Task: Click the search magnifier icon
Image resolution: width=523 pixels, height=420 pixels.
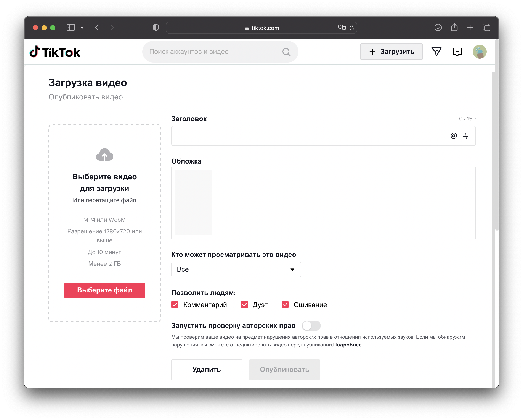Action: click(286, 52)
